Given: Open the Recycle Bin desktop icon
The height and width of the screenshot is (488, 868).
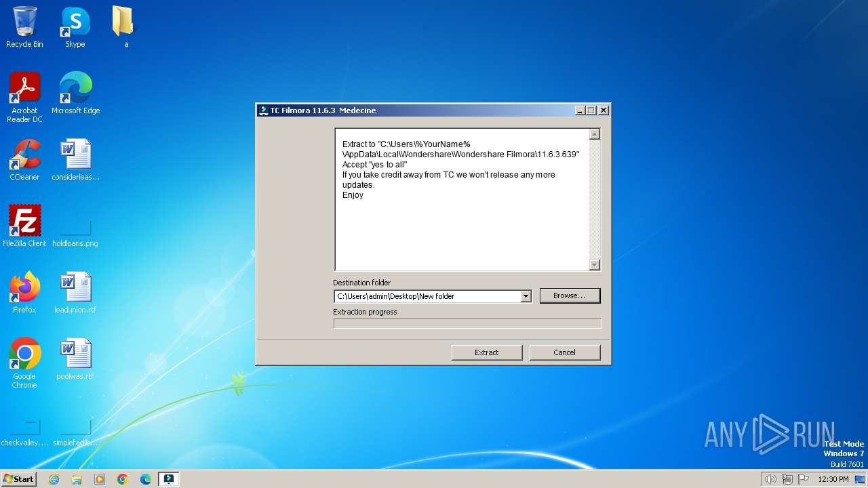Looking at the screenshot, I should point(24,27).
